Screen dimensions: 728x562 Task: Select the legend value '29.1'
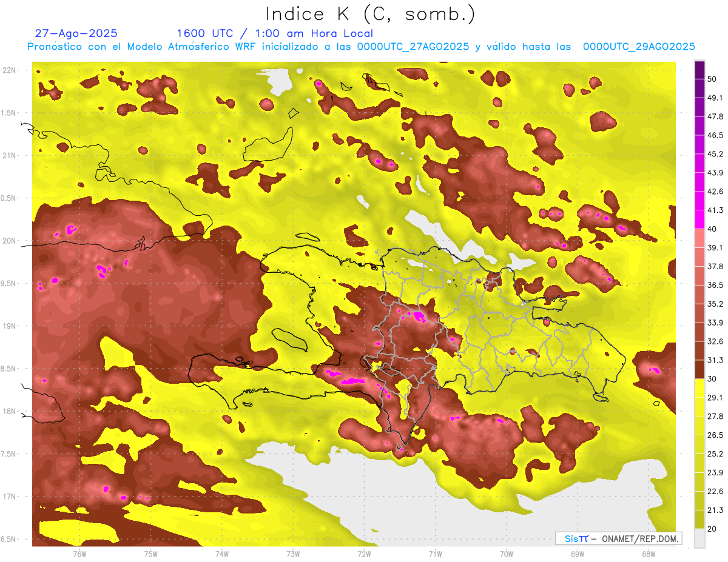point(715,398)
